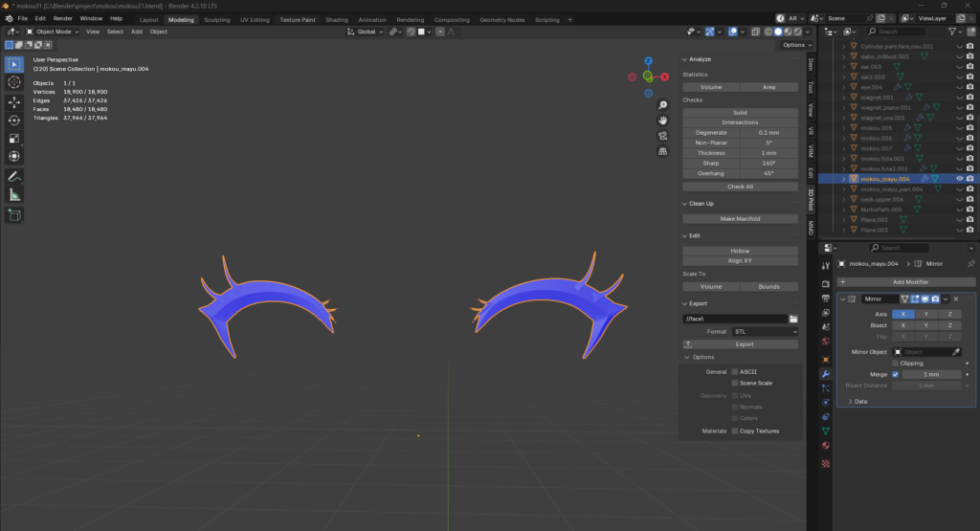Switch to the Sculpting workspace tab
The image size is (980, 531).
click(217, 19)
